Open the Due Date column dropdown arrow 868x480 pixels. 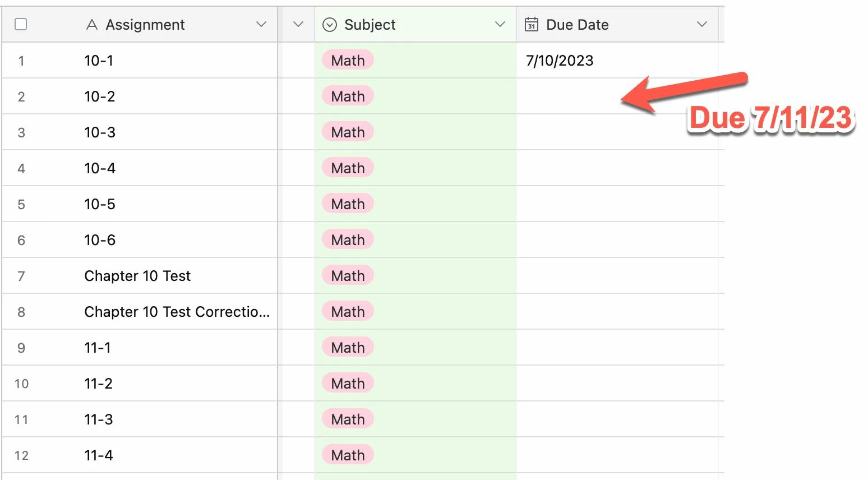pos(701,24)
